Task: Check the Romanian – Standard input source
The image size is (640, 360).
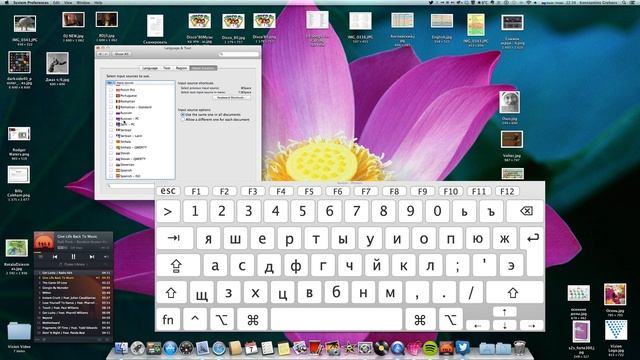Action: [111, 107]
